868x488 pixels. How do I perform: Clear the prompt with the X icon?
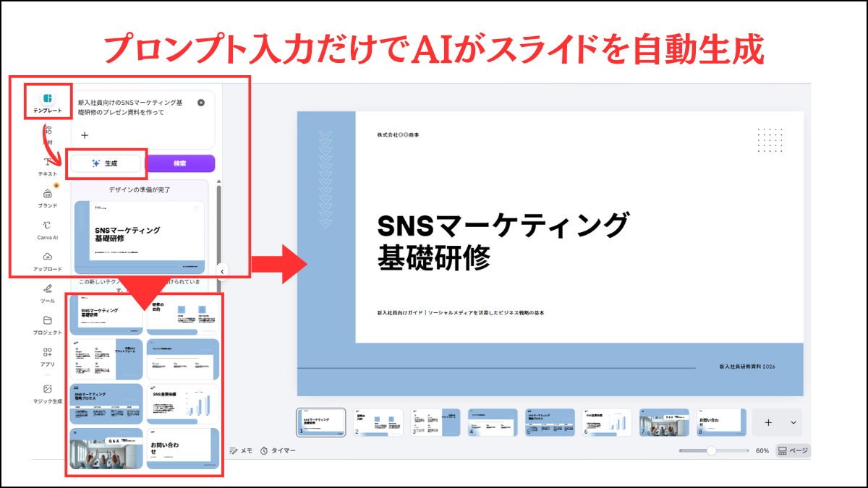coord(201,103)
